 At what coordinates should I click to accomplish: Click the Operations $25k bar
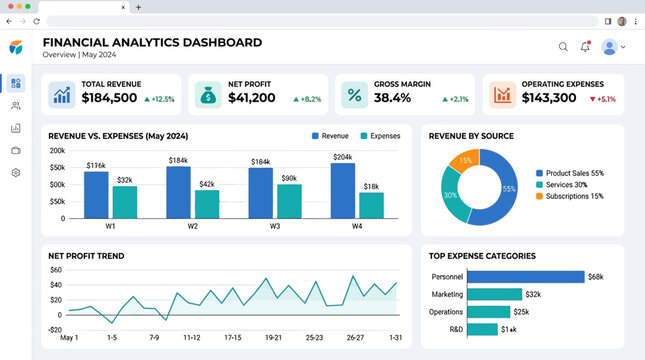pos(489,312)
